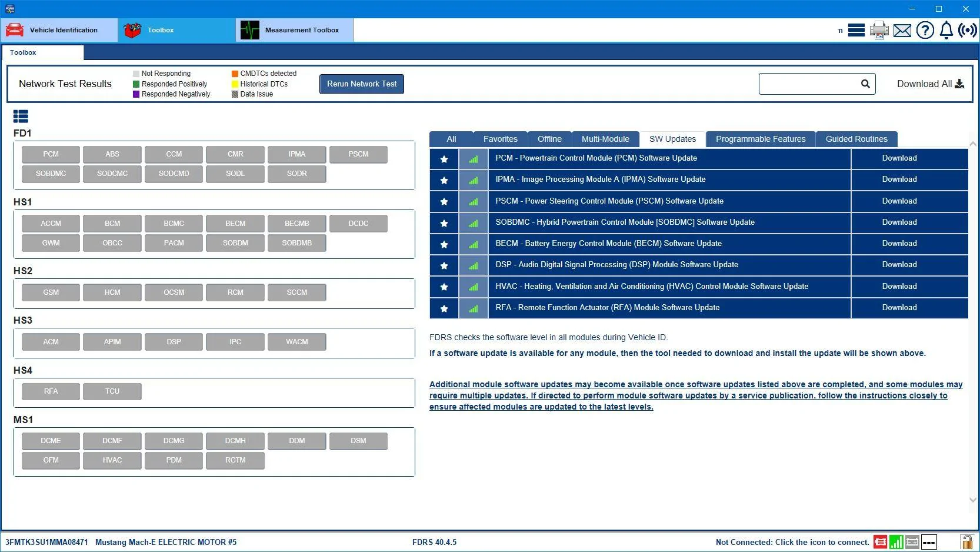Toggle star for IPMA software update
Viewport: 980px width, 552px height.
(444, 179)
